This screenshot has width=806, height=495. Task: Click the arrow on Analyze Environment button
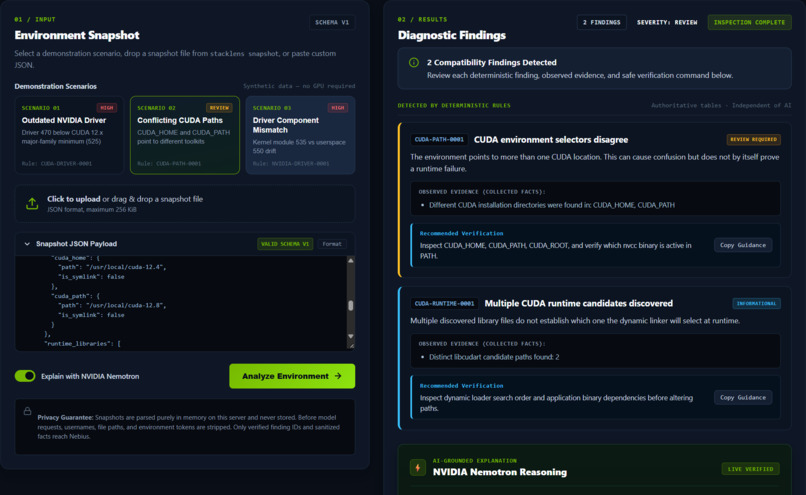(x=338, y=376)
